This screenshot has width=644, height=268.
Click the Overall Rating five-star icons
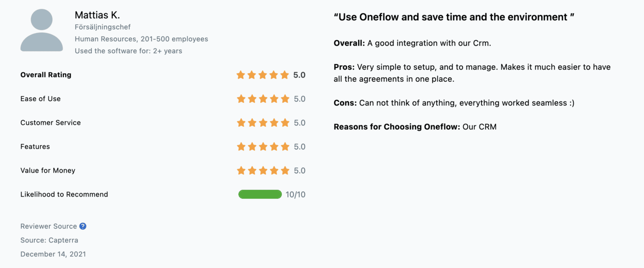click(x=263, y=75)
